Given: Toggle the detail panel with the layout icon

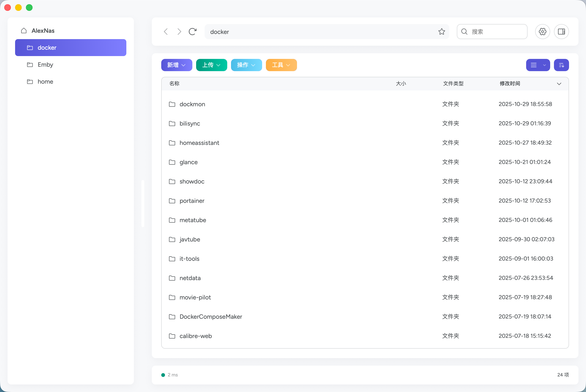Looking at the screenshot, I should [561, 32].
